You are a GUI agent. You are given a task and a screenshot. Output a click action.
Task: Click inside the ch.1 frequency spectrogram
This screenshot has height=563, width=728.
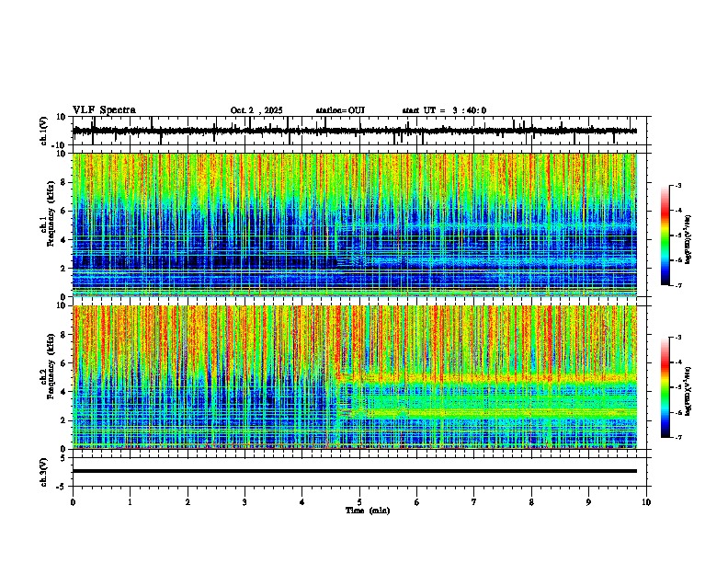[355, 224]
